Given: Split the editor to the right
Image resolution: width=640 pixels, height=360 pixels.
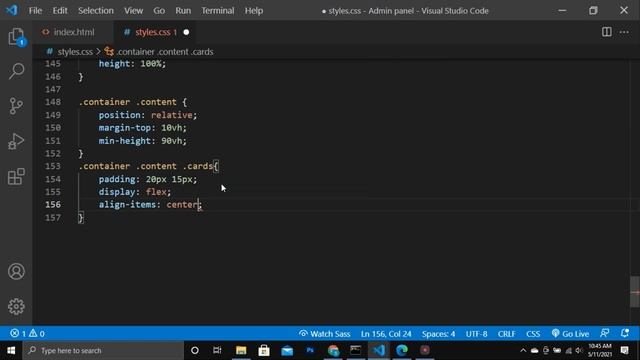Looking at the screenshot, I should click(x=607, y=32).
